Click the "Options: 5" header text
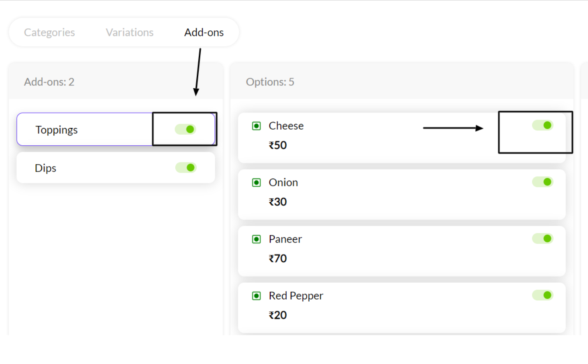 270,82
